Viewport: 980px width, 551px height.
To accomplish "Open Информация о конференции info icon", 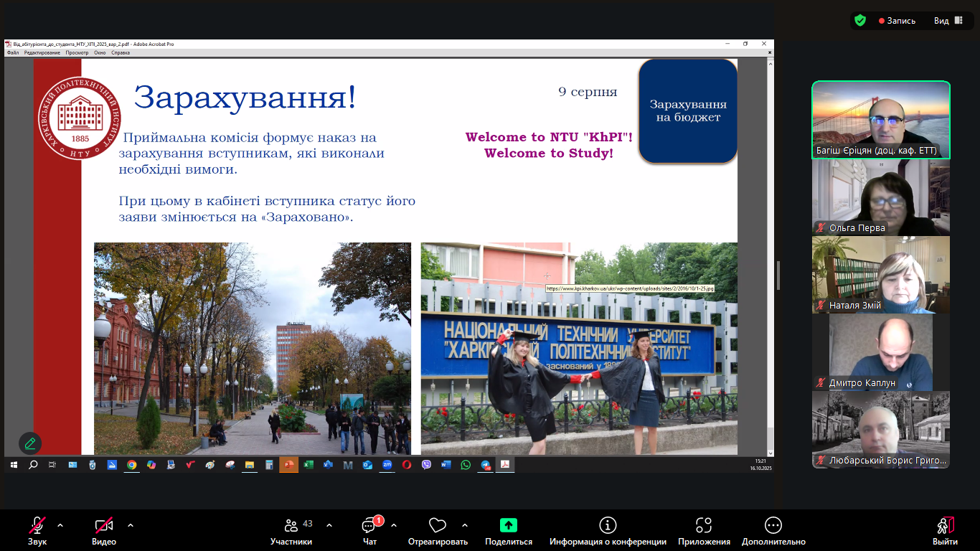I will click(x=608, y=525).
